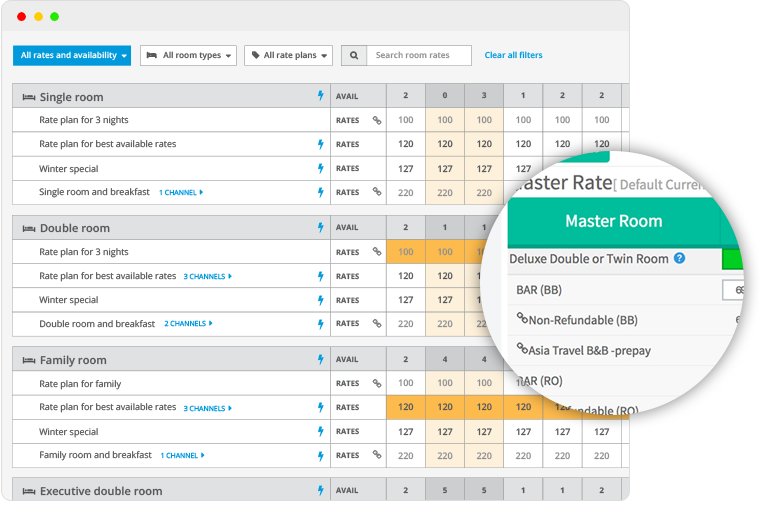Expand 1 CHANNEL on Family room and breakfast

[182, 456]
